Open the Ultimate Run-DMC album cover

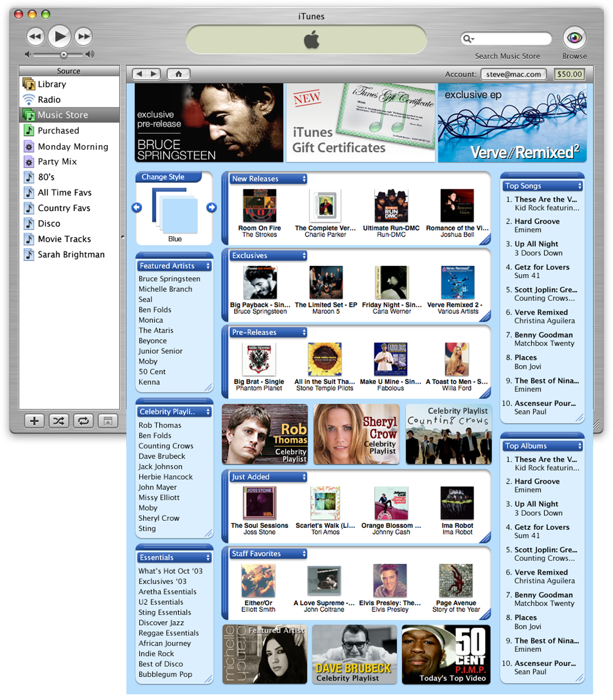[x=391, y=206]
